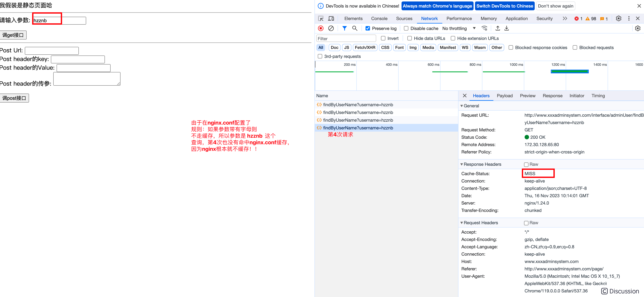Open DevTools settings gear

(618, 19)
